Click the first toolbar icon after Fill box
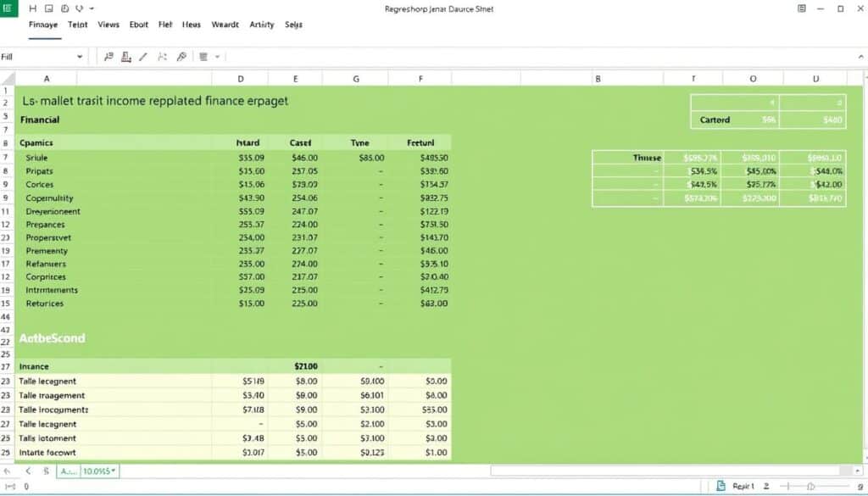 108,57
